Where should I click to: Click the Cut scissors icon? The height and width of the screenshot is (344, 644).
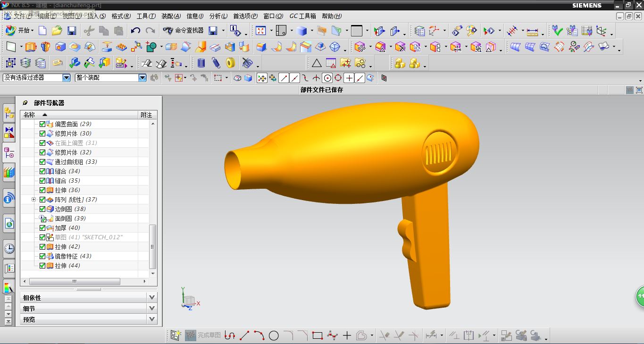tap(89, 31)
